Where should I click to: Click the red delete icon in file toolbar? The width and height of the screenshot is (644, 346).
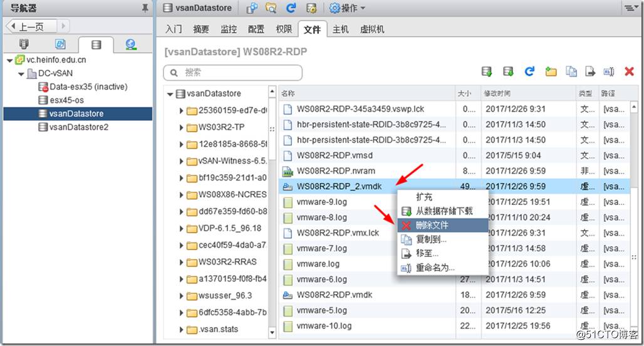click(x=630, y=72)
